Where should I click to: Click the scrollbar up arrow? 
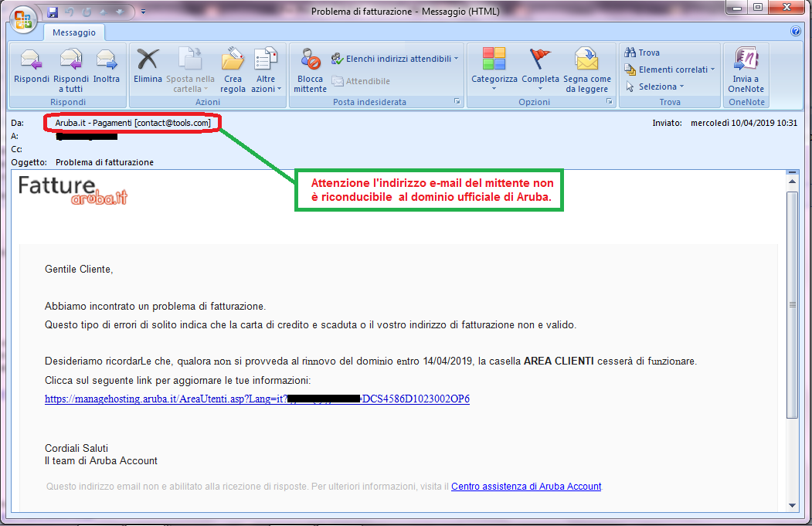793,182
